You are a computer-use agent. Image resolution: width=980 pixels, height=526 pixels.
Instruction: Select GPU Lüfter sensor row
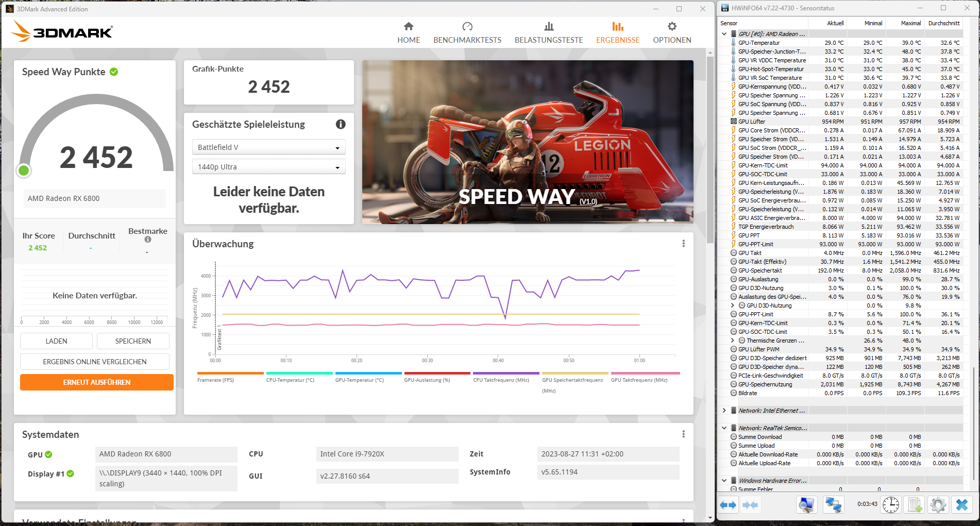[840, 122]
